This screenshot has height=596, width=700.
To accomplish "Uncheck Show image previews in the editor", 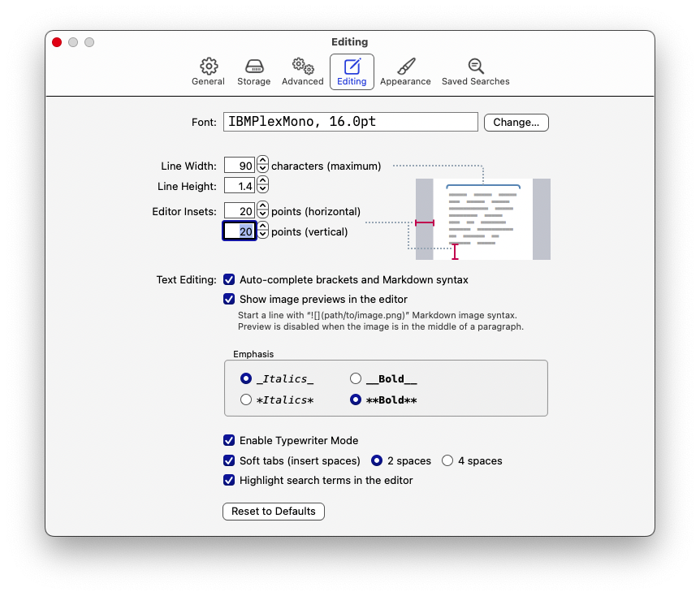I will click(x=229, y=299).
